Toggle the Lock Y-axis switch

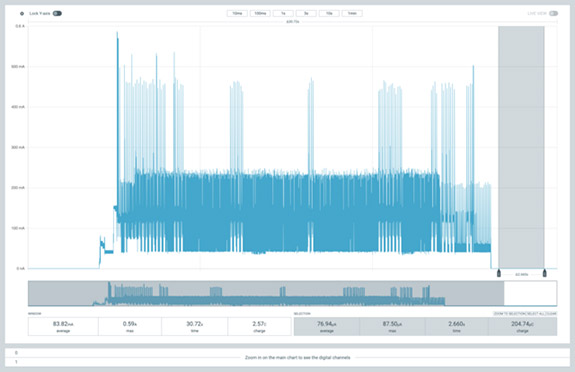[57, 14]
